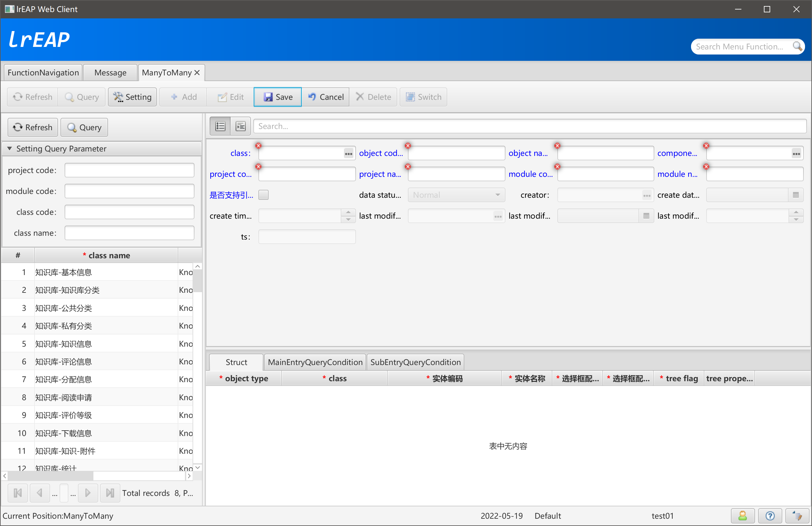Viewport: 812px width, 526px height.
Task: Click the module name field error icon
Action: tap(706, 167)
